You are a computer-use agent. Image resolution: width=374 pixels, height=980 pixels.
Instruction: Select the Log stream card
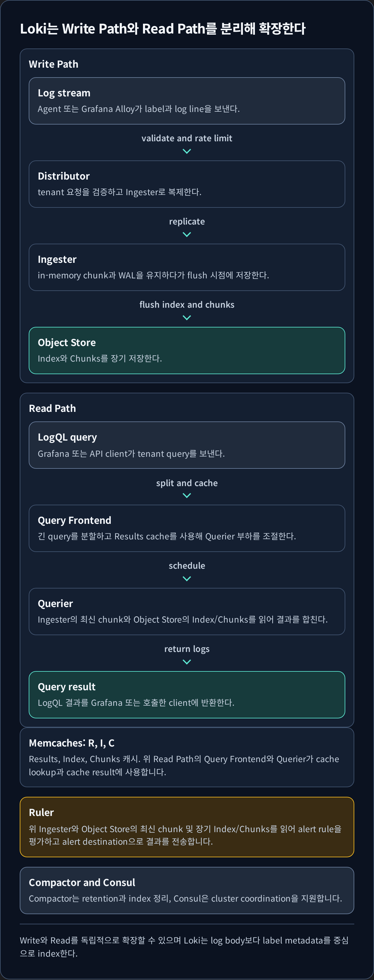(x=187, y=101)
